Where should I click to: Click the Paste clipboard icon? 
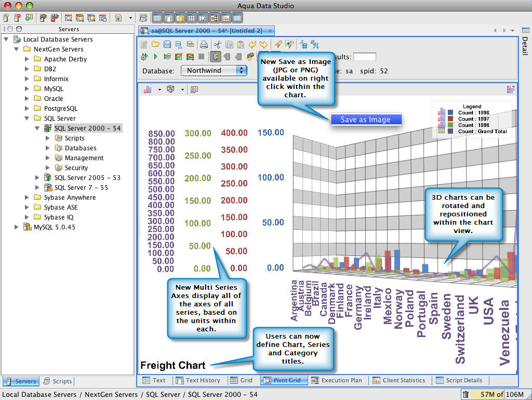coord(241,45)
